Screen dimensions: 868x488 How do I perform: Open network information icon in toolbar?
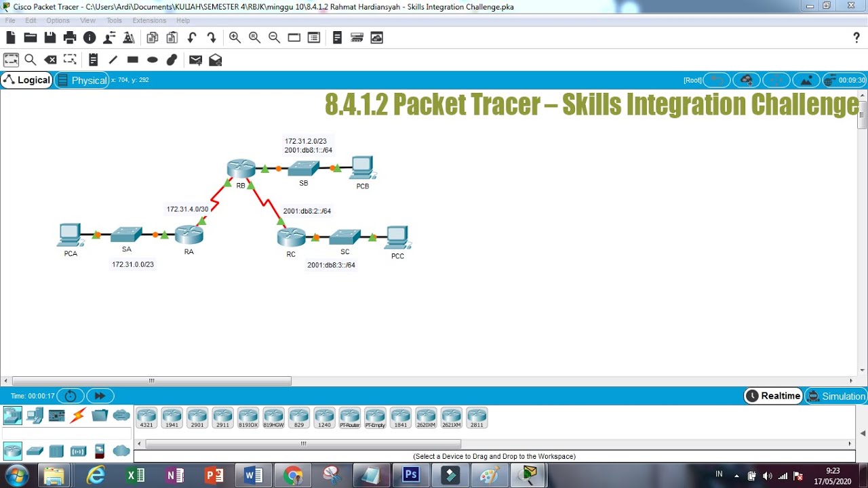[90, 38]
